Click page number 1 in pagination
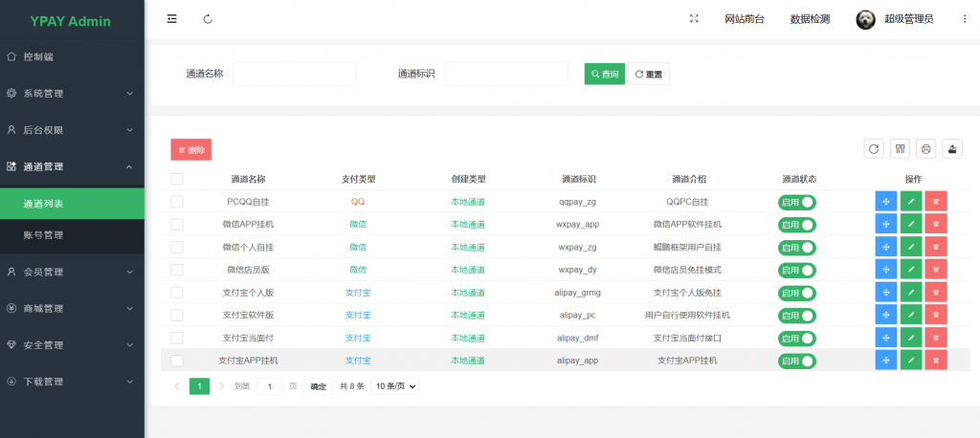 click(199, 386)
